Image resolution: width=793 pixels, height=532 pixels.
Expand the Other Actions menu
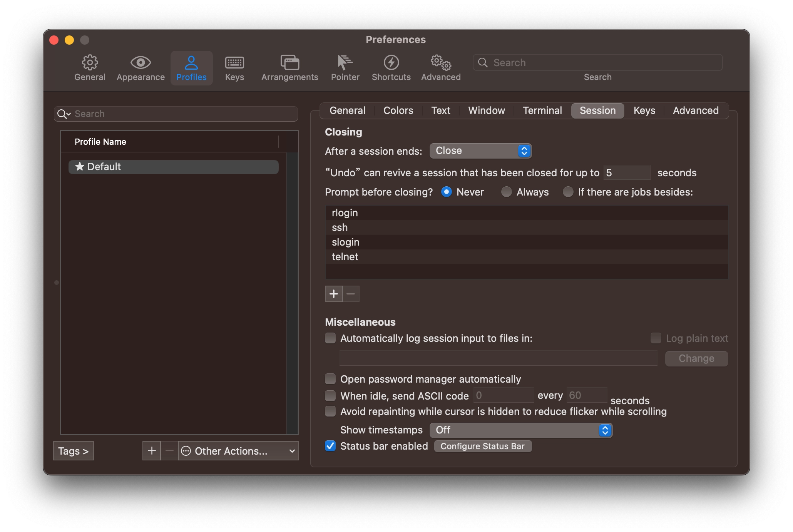[238, 451]
